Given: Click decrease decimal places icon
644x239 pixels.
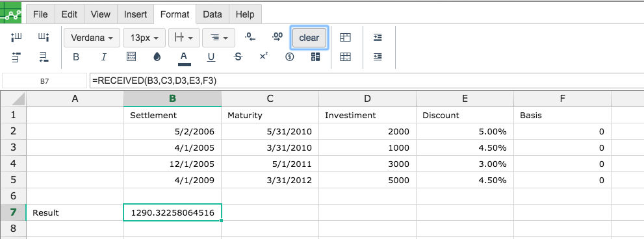Looking at the screenshot, I should tap(250, 37).
